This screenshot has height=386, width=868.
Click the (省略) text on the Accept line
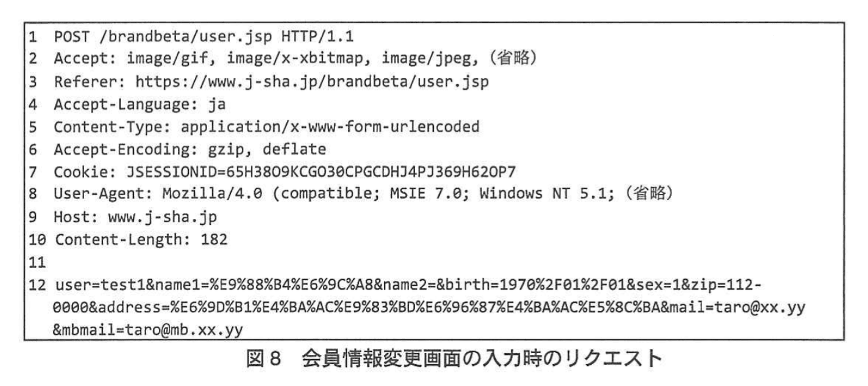tap(512, 58)
